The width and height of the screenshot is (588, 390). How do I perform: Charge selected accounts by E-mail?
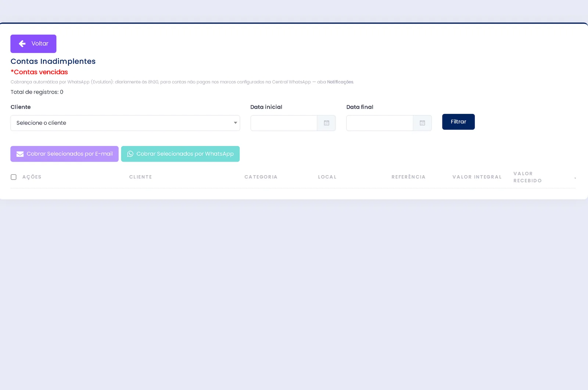[64, 154]
